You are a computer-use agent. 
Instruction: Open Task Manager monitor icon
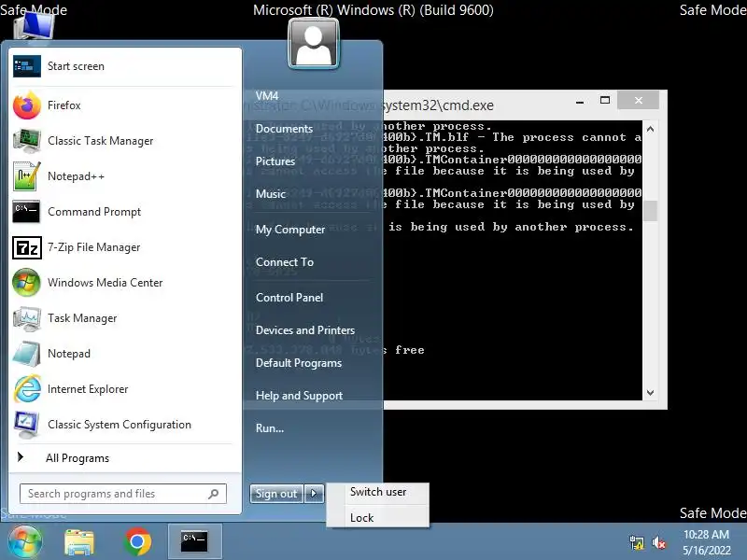(27, 318)
